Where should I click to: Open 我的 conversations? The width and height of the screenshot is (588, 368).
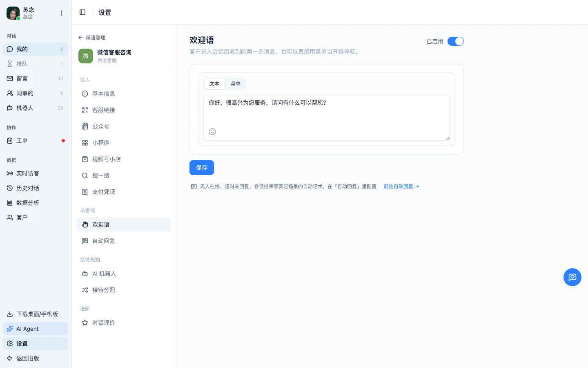pyautogui.click(x=36, y=49)
